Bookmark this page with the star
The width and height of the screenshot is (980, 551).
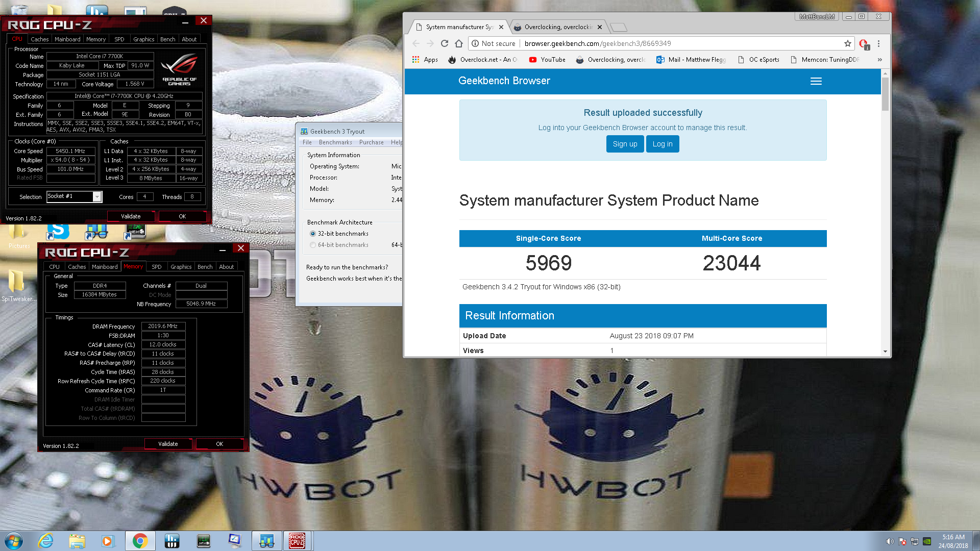(x=848, y=43)
